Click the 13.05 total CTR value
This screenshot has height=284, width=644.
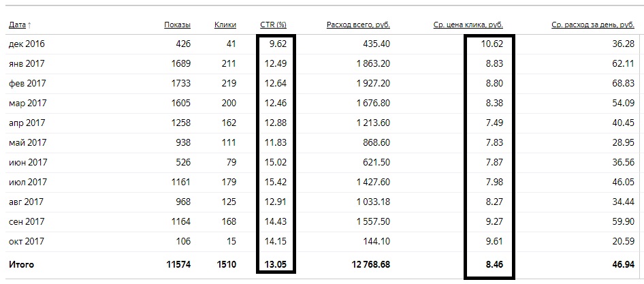click(276, 264)
